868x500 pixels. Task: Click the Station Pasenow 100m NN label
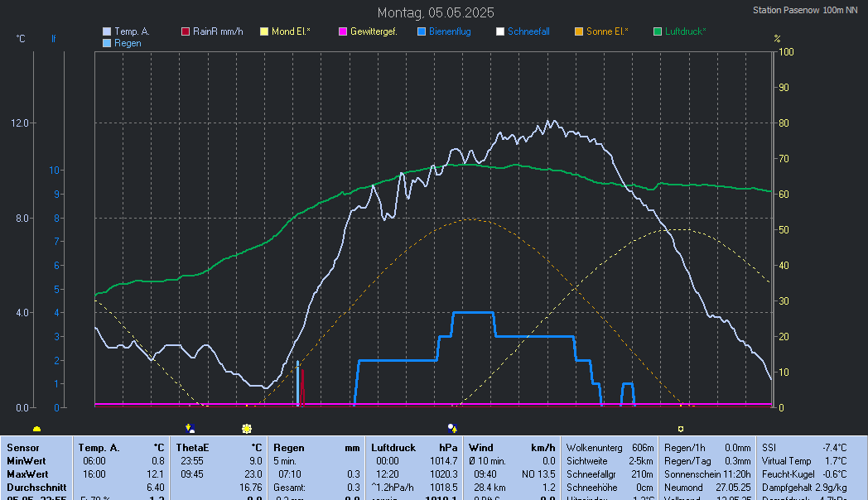805,10
